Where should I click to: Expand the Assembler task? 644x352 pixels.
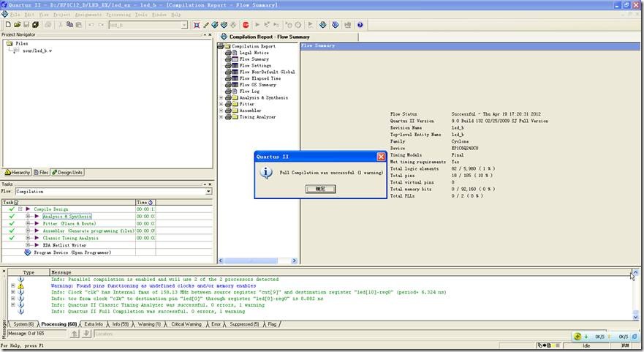click(x=28, y=231)
